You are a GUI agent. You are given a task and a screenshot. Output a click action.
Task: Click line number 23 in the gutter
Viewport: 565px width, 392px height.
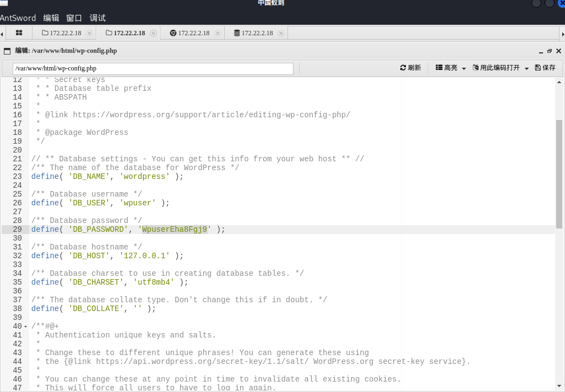click(x=17, y=177)
